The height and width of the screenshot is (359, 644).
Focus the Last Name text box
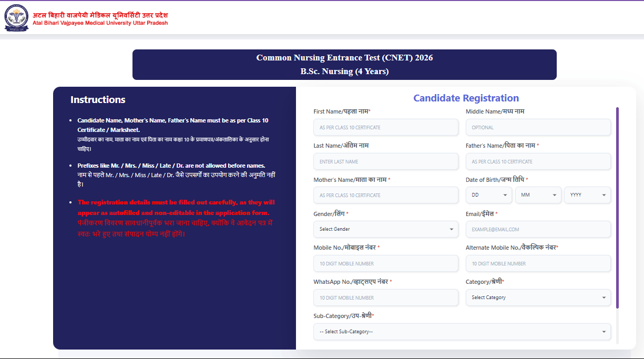[386, 161]
